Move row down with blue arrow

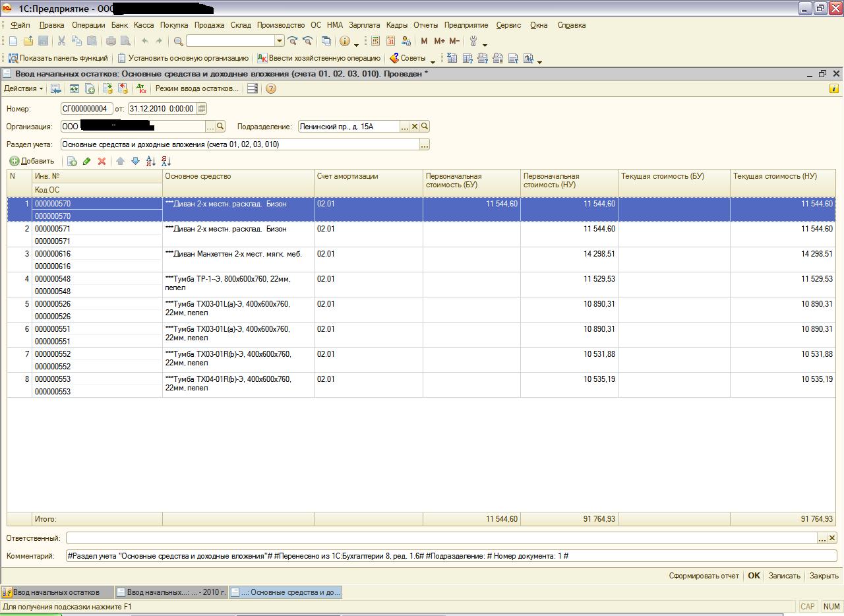pos(135,161)
